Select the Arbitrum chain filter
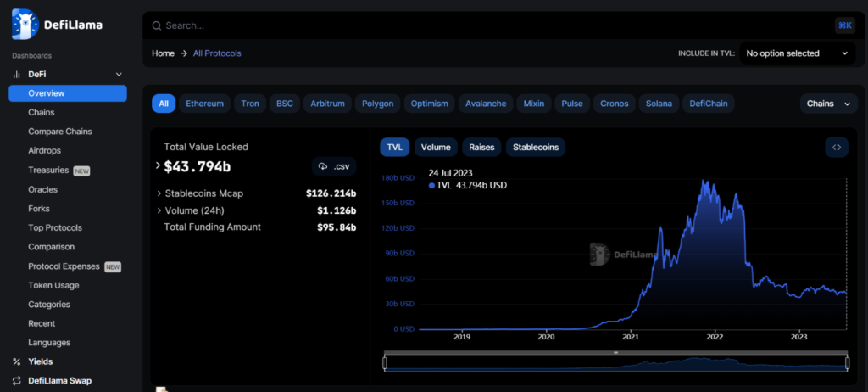 point(327,104)
